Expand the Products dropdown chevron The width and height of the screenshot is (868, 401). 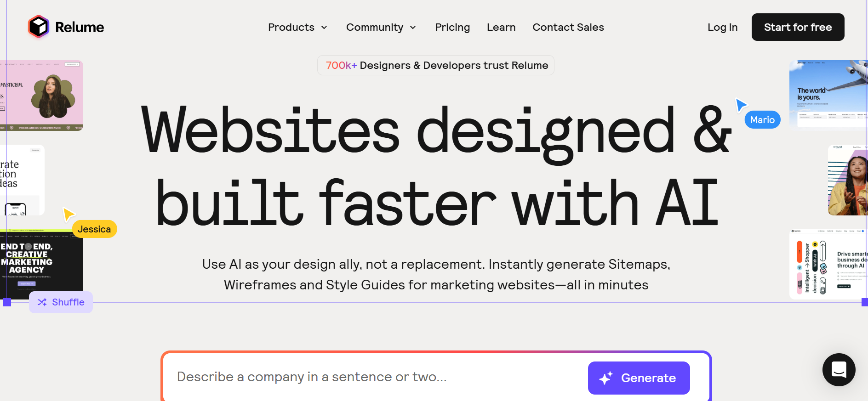click(x=324, y=28)
